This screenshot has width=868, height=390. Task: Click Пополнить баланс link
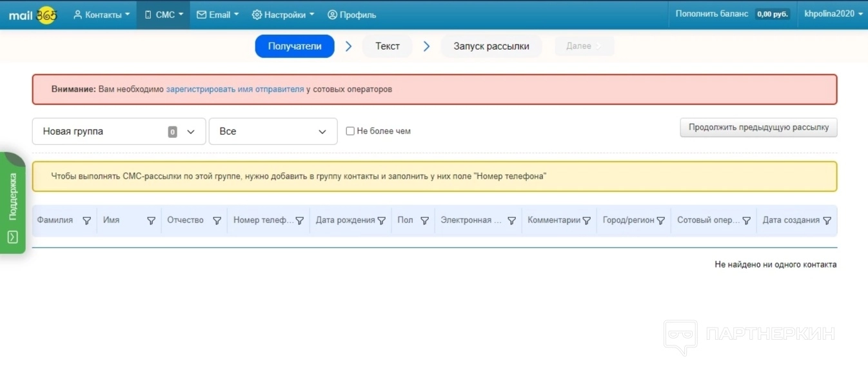click(x=712, y=14)
